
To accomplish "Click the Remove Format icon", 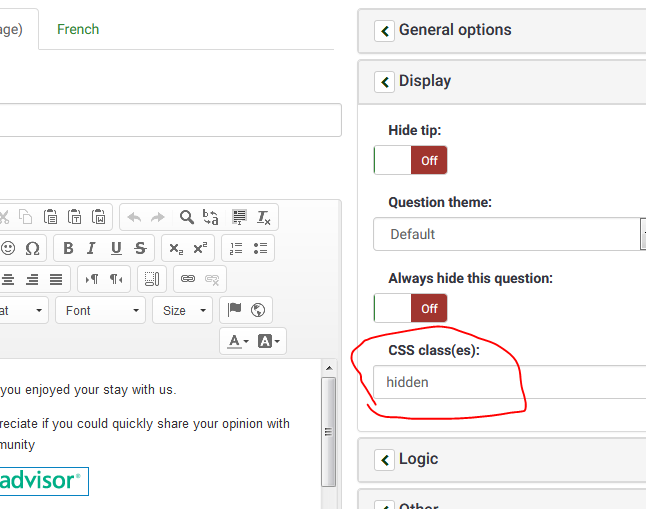I will coord(264,217).
